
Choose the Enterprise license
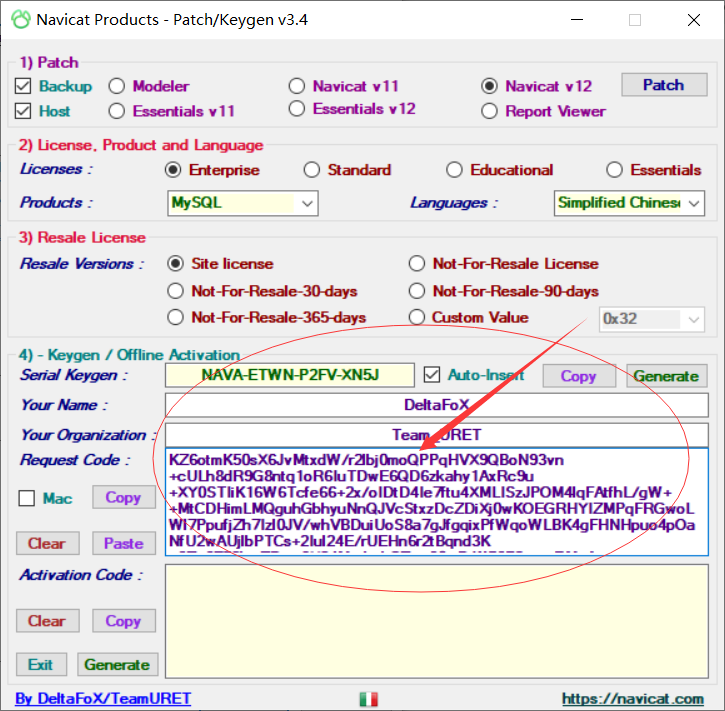coord(173,170)
